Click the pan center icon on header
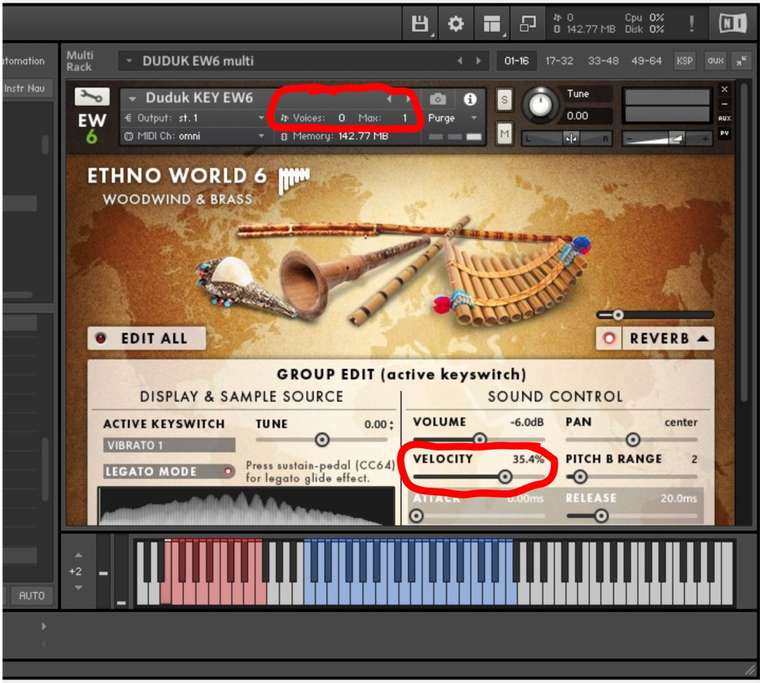This screenshot has width=760, height=683. [571, 139]
